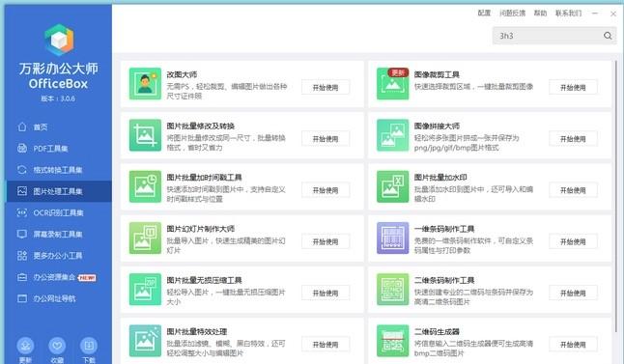This screenshot has width=624, height=364.
Task: Click 联系我们 link
Action: click(568, 14)
